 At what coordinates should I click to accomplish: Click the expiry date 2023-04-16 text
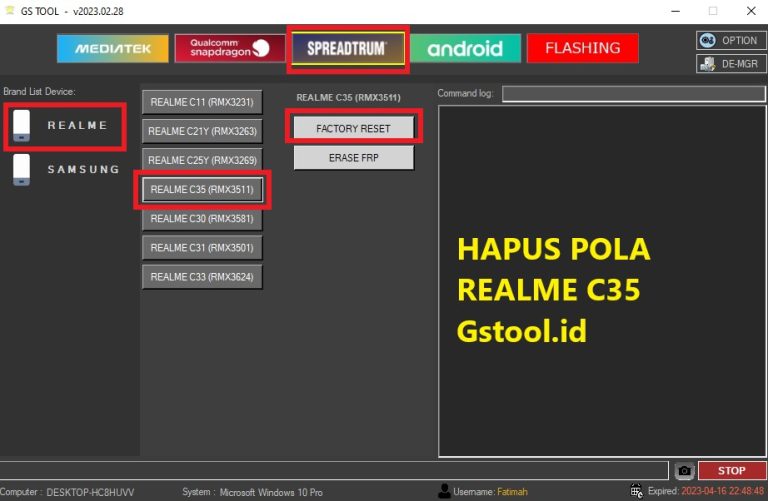pyautogui.click(x=722, y=491)
